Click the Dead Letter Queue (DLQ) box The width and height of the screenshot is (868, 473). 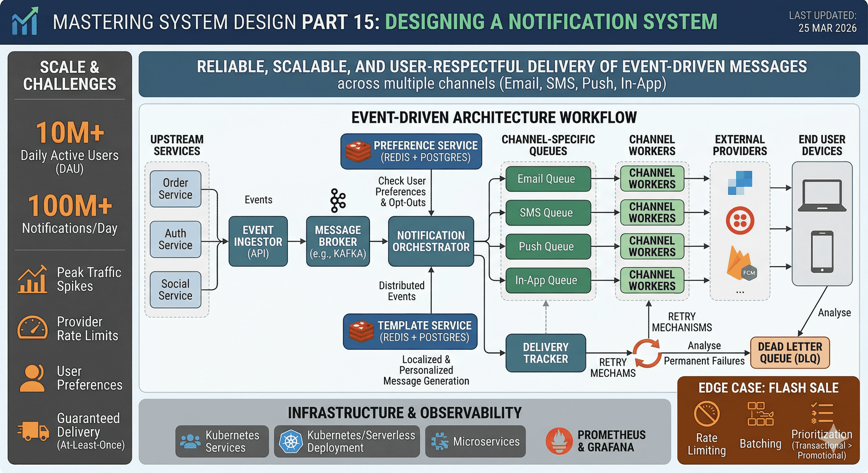(790, 353)
